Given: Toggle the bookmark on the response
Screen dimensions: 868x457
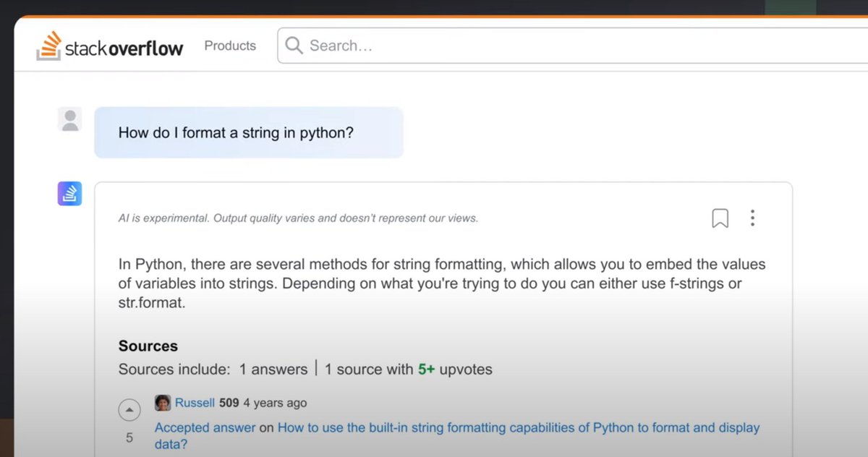Looking at the screenshot, I should point(720,218).
